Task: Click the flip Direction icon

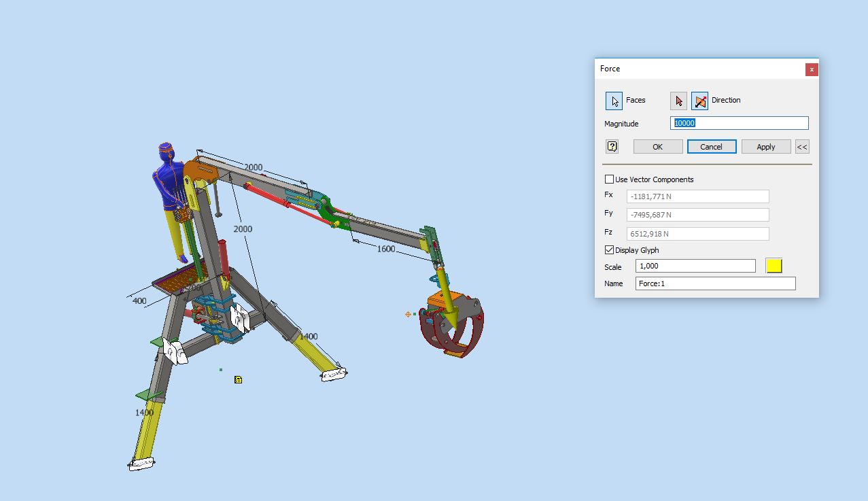Action: pos(699,101)
